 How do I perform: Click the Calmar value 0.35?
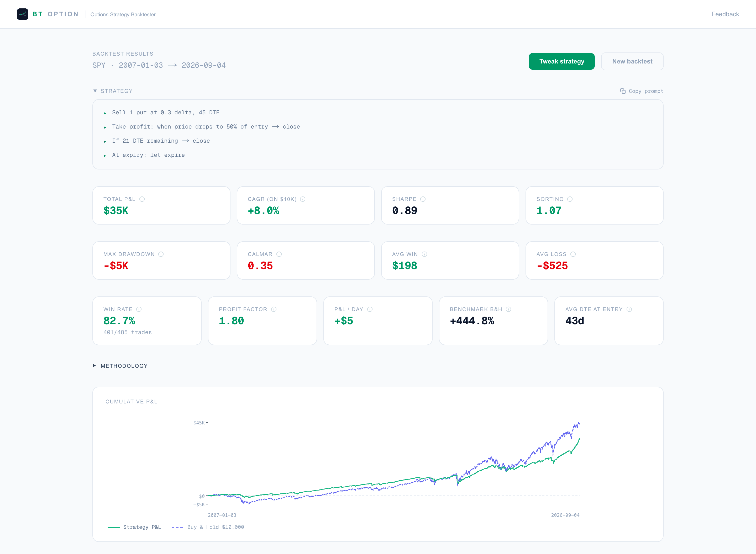coord(260,266)
